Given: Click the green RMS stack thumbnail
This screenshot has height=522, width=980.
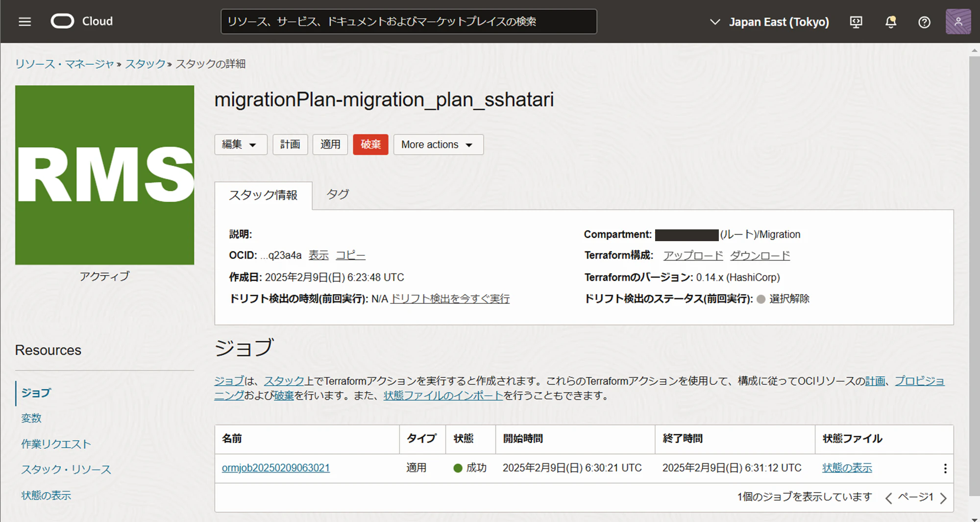Looking at the screenshot, I should [105, 175].
